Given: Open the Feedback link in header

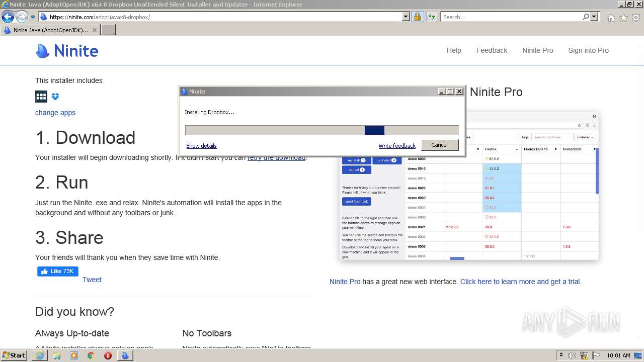Looking at the screenshot, I should pos(492,50).
